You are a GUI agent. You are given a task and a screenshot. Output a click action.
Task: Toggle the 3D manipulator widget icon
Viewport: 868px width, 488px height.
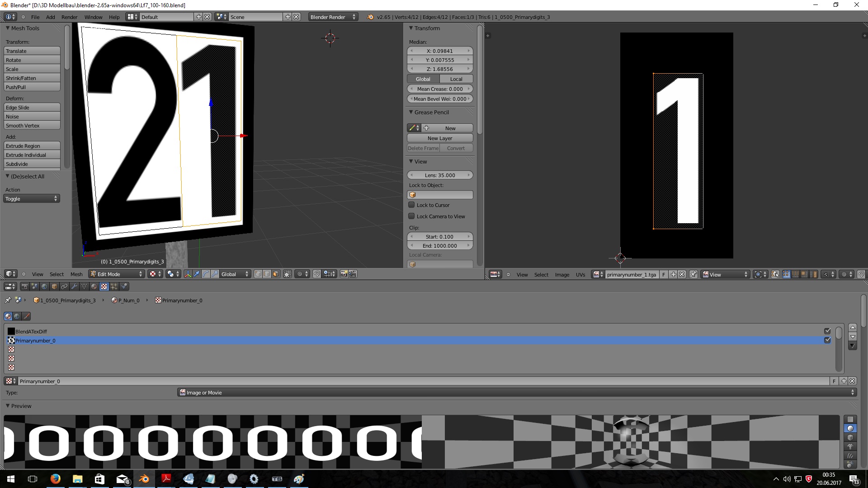click(x=188, y=274)
